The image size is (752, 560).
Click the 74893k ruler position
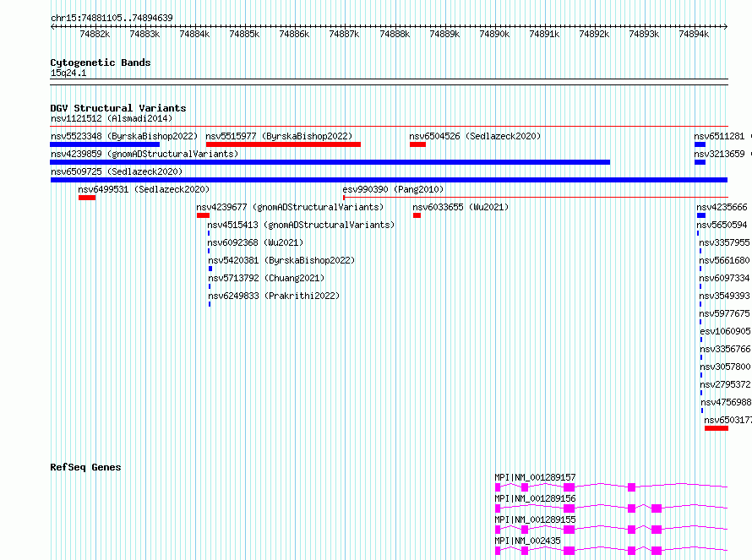click(x=644, y=34)
